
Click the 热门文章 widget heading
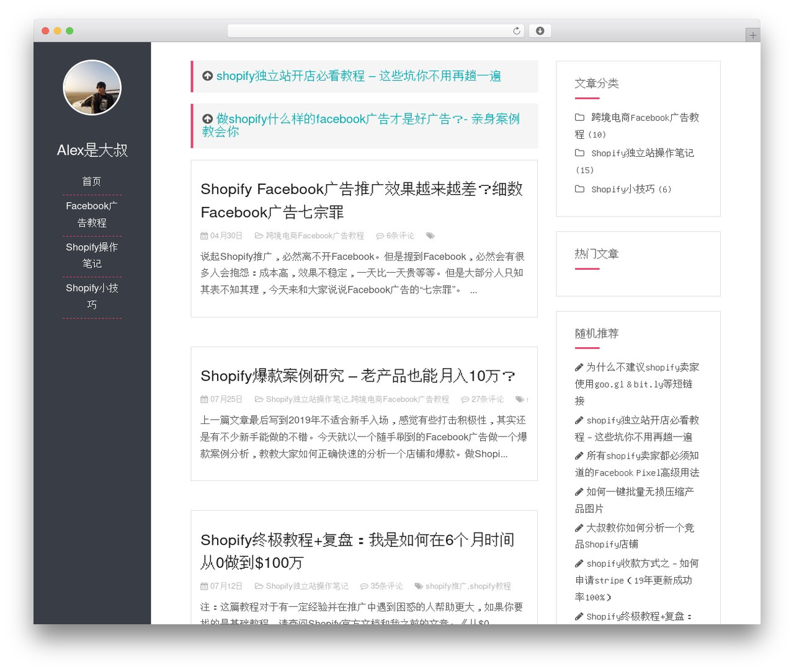pyautogui.click(x=597, y=254)
